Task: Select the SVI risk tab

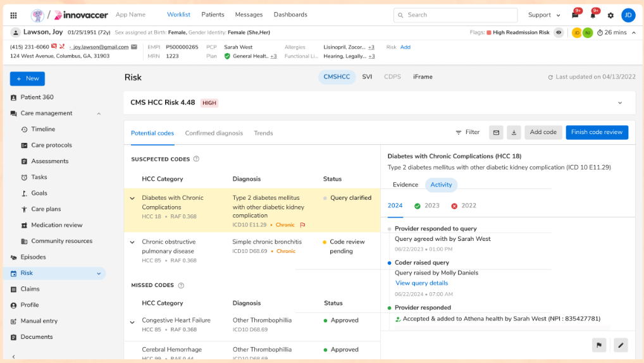Action: click(367, 77)
